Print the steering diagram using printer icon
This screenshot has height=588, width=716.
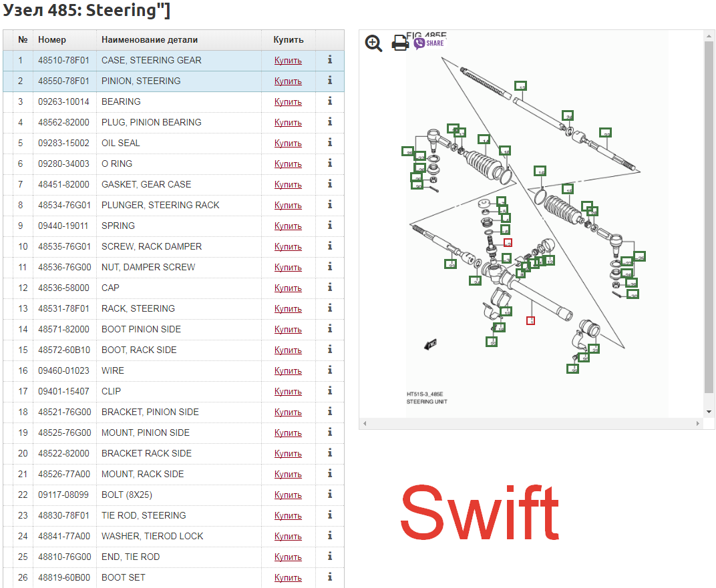coord(399,43)
